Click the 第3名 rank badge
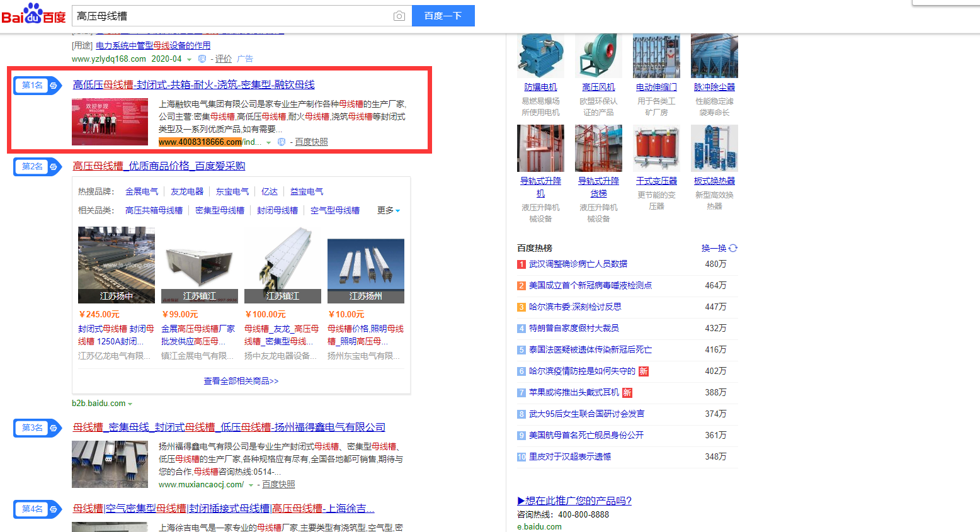 click(x=37, y=428)
